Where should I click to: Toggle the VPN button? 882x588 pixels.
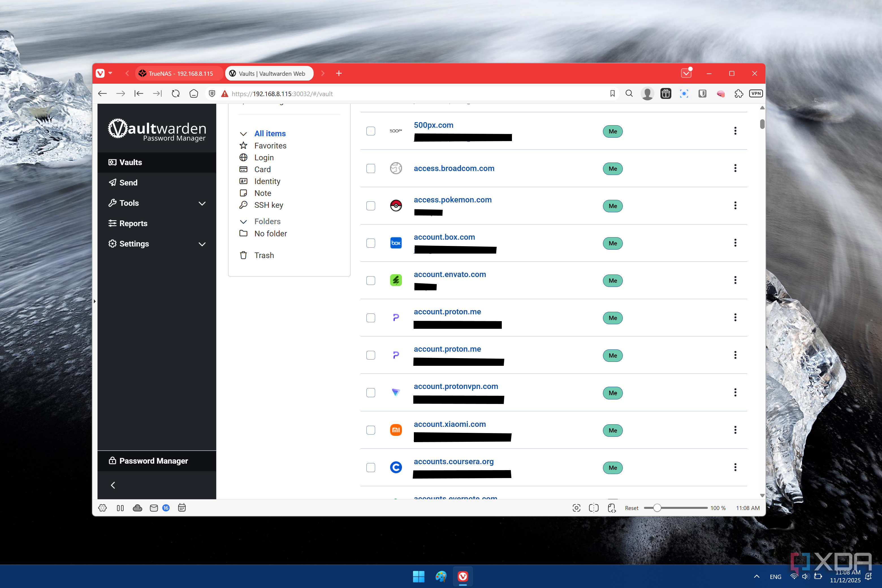(756, 93)
